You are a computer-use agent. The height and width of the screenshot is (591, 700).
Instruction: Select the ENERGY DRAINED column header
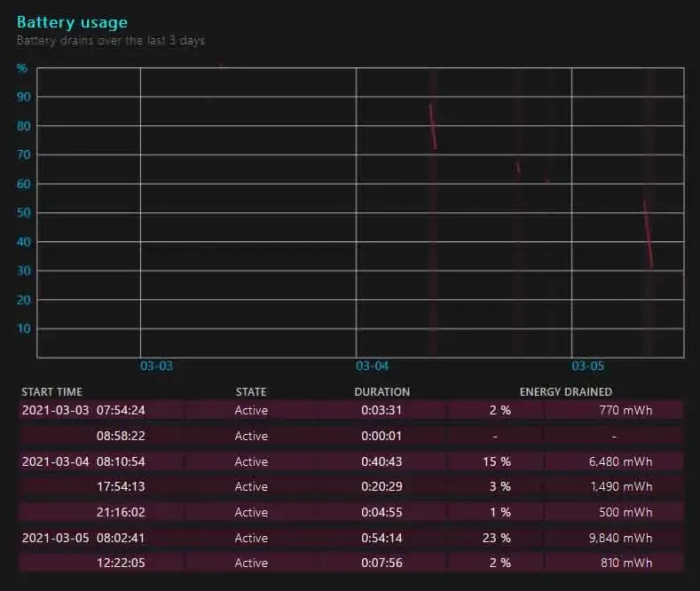[566, 392]
